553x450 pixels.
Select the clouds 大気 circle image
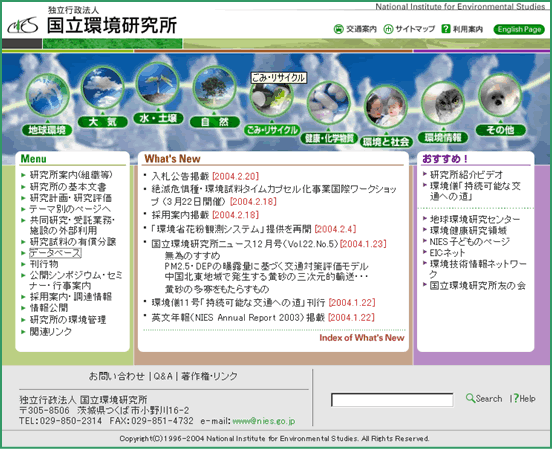[103, 87]
